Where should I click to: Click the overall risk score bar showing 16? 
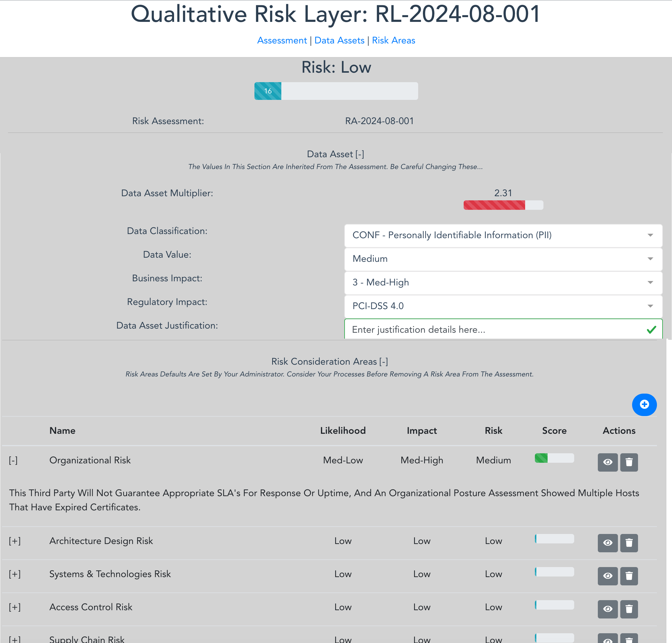336,91
